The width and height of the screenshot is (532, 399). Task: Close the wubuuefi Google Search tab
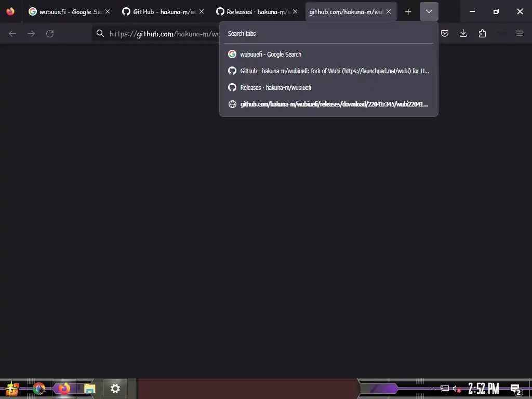click(x=107, y=11)
